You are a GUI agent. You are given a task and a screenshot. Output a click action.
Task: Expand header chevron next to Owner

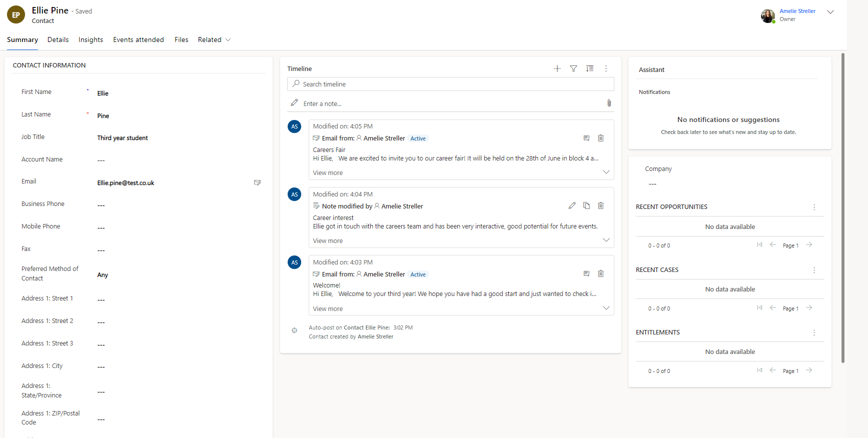click(830, 12)
